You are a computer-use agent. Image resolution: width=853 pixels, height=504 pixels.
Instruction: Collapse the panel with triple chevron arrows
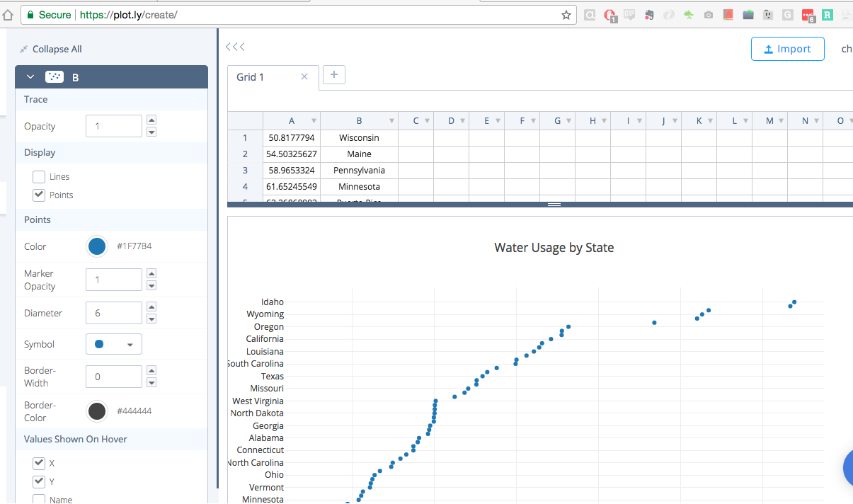point(235,47)
